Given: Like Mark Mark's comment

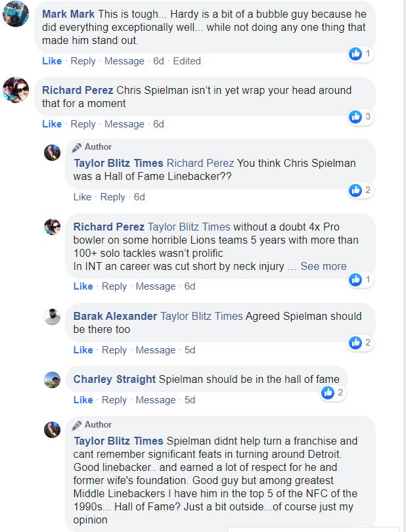Looking at the screenshot, I should click(51, 60).
